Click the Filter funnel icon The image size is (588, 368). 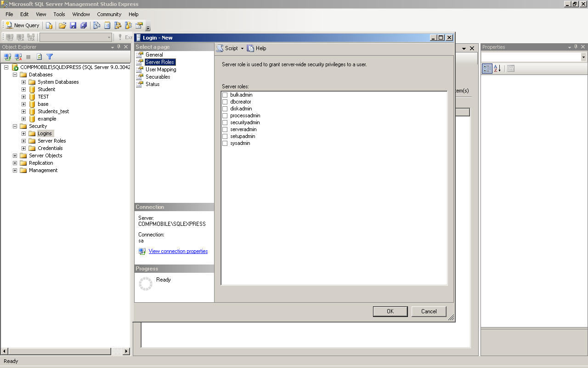click(x=50, y=57)
